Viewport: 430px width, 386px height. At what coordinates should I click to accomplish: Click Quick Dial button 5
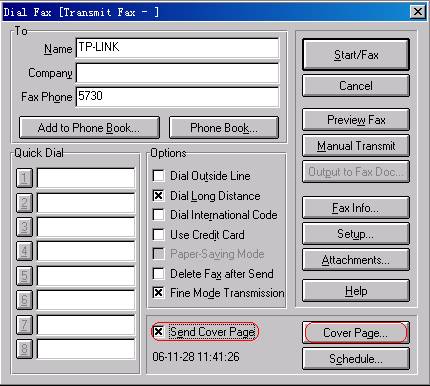click(x=24, y=275)
